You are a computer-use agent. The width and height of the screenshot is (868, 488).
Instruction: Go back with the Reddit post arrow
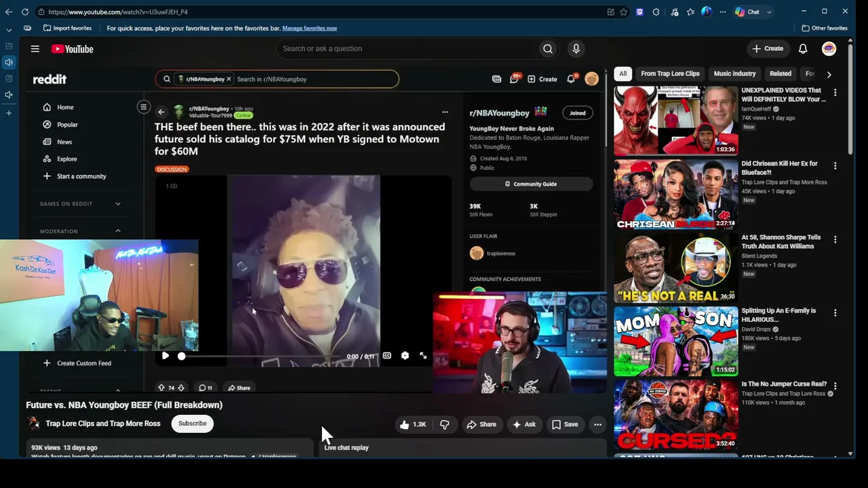(161, 112)
